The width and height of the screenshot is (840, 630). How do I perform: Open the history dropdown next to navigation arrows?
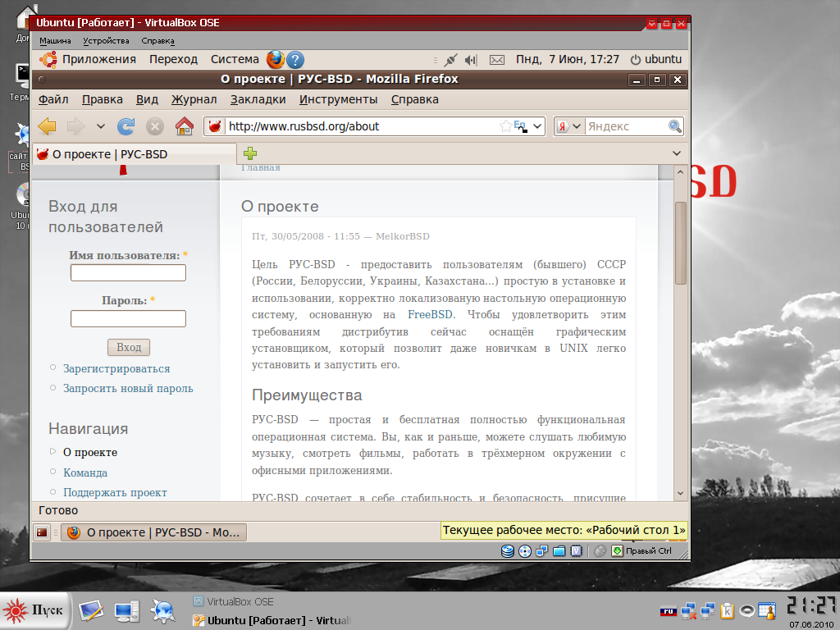click(x=101, y=126)
